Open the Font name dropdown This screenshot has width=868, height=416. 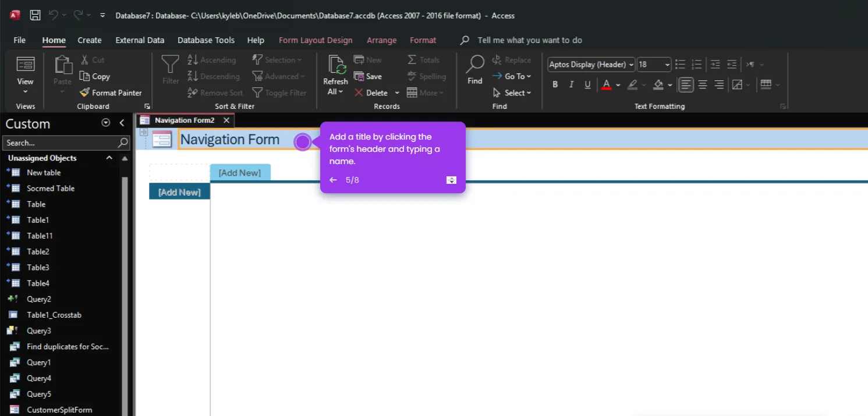point(632,64)
